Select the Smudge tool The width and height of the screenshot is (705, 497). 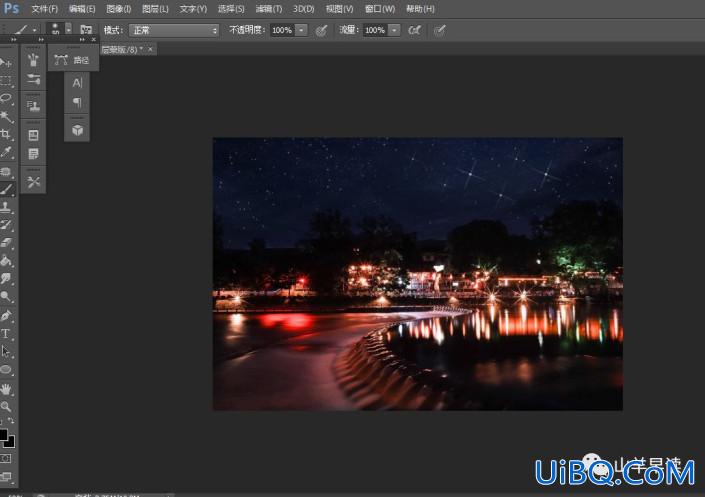pyautogui.click(x=6, y=279)
